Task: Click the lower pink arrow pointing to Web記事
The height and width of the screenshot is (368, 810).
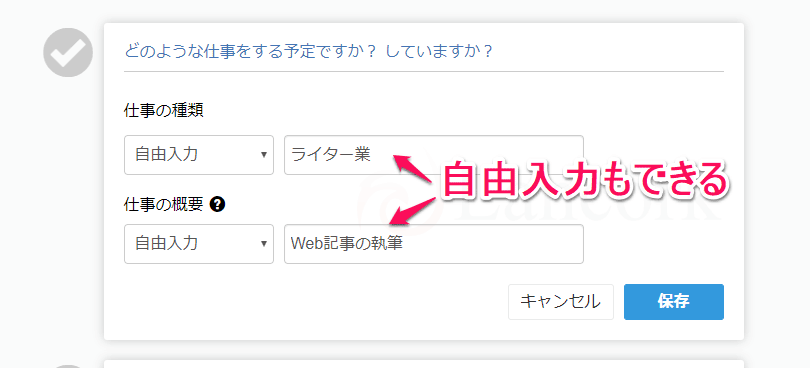Action: coord(412,211)
